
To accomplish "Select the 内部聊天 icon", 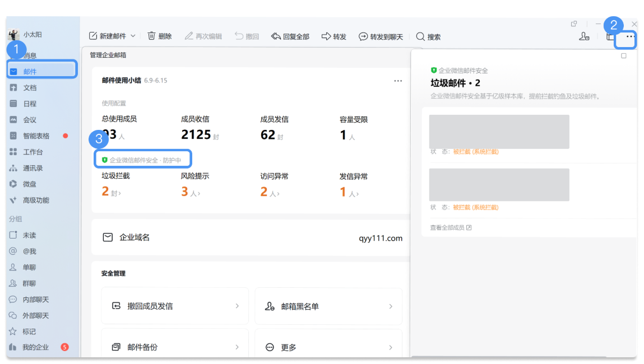I will point(13,300).
